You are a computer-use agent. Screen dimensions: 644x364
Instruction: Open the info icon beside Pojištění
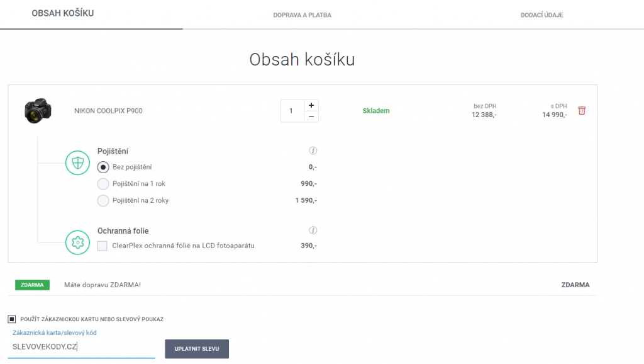pos(313,151)
